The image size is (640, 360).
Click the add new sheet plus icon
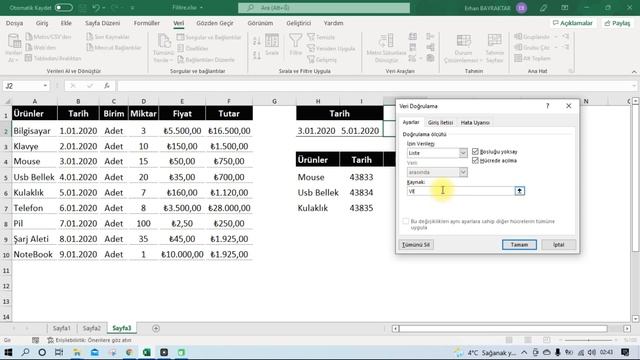tap(156, 328)
